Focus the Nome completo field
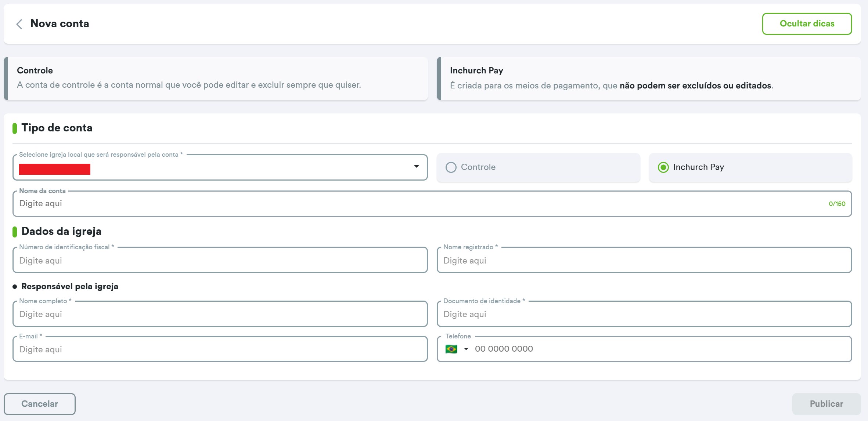The image size is (868, 421). pos(220,314)
